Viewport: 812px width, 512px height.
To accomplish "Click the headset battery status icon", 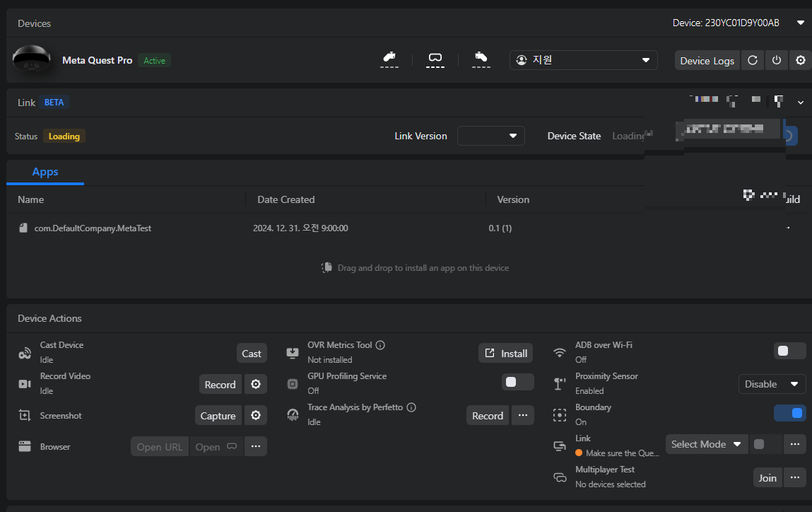I will (x=435, y=59).
